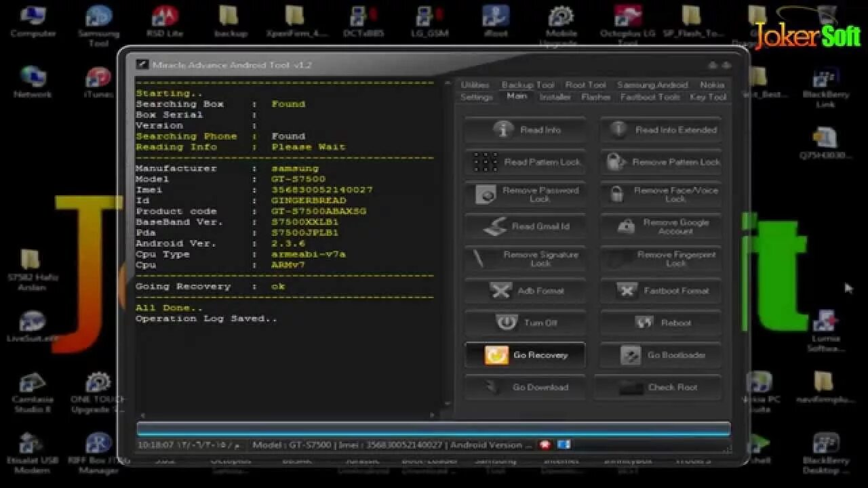Screen dimensions: 868x488
Task: Click Fastboot Format button
Action: [660, 291]
